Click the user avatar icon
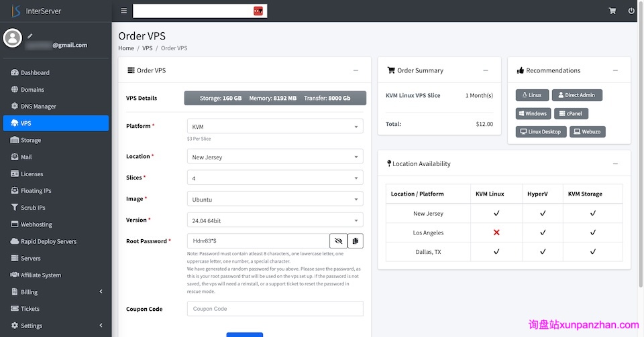644x337 pixels. pyautogui.click(x=13, y=39)
